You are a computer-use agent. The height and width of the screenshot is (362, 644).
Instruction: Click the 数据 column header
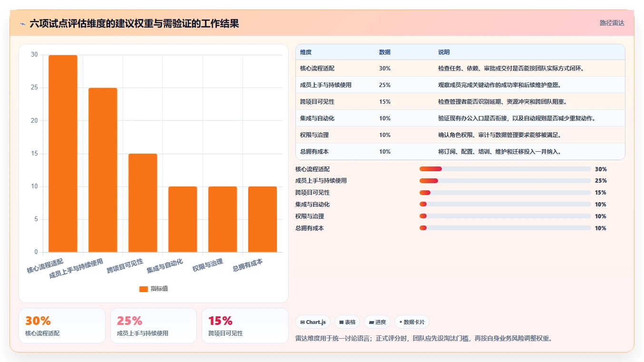(385, 52)
